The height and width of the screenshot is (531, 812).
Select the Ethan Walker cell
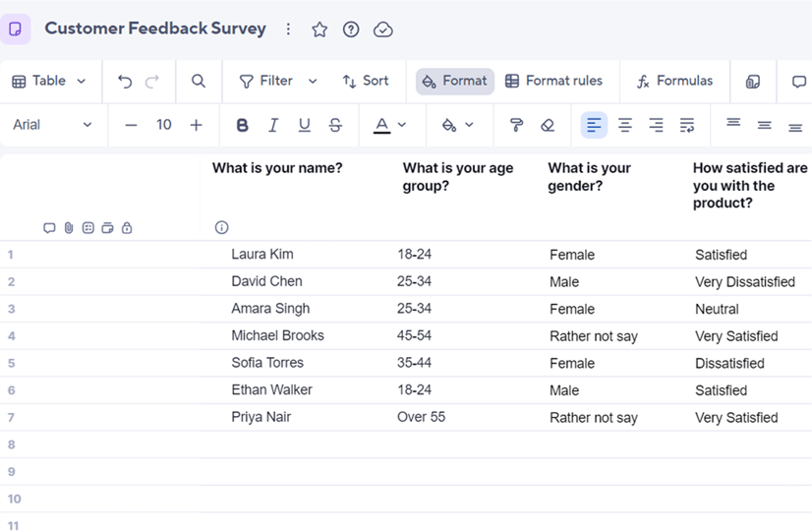[272, 389]
